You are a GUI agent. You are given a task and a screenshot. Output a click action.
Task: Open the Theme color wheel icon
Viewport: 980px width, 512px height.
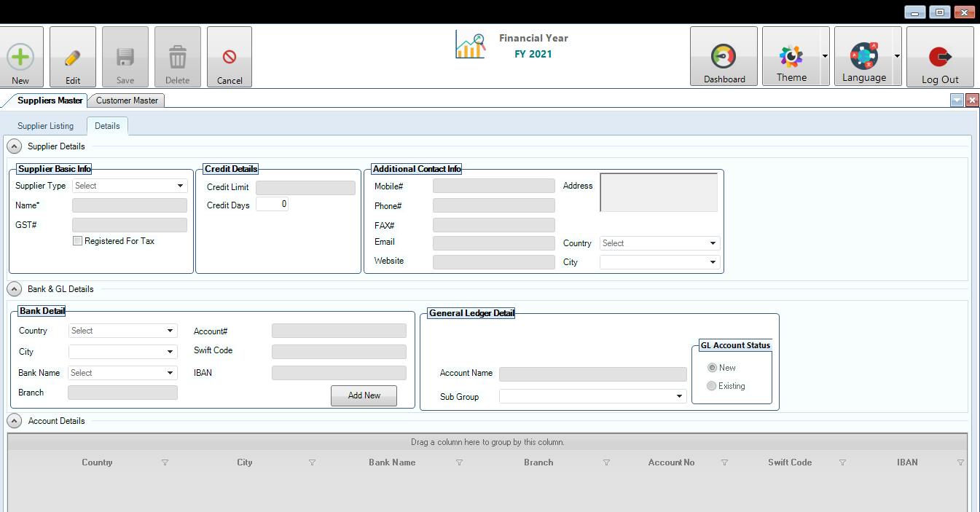(791, 56)
